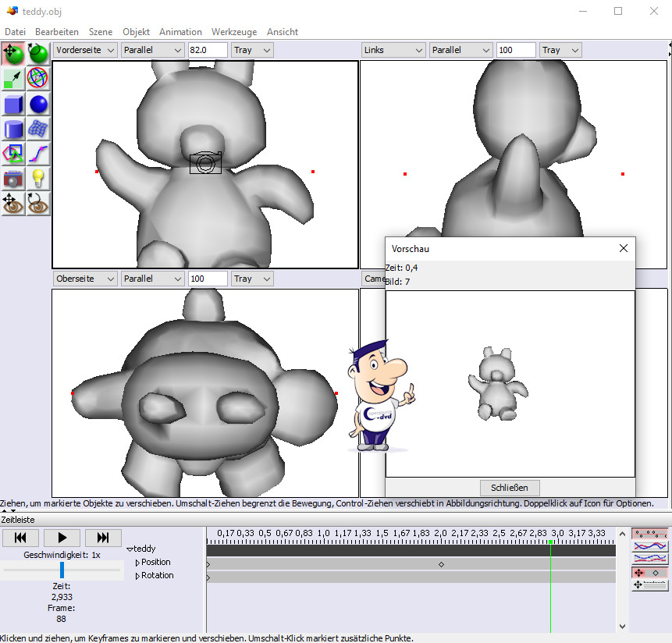Open the Oberseite view orientation dropdown
The width and height of the screenshot is (672, 643).
point(85,279)
